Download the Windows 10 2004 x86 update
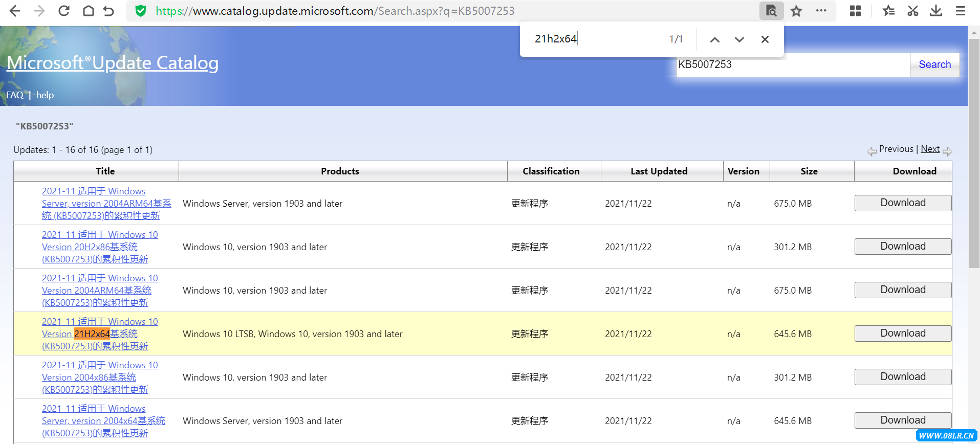 903,377
